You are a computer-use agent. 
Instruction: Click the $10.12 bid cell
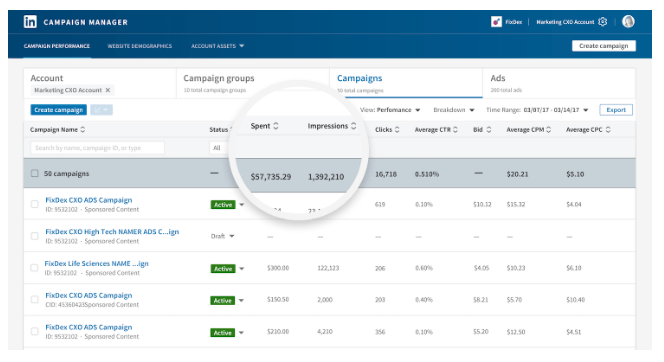click(482, 204)
